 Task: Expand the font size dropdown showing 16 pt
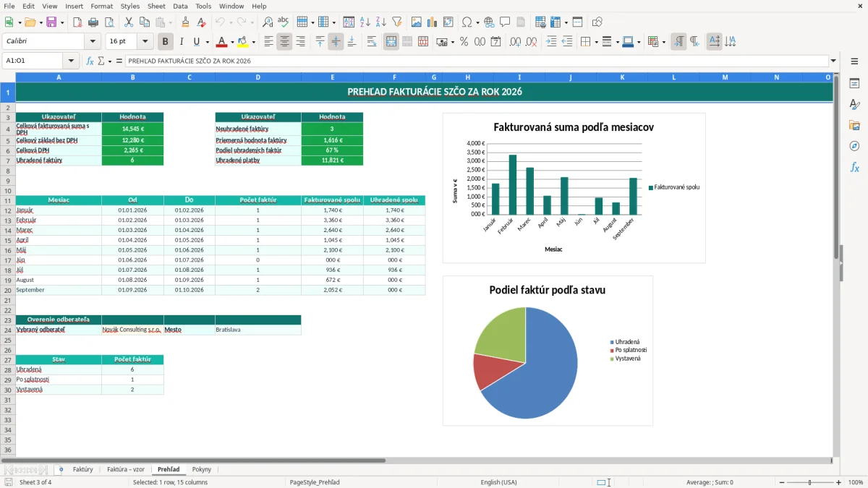(x=145, y=42)
